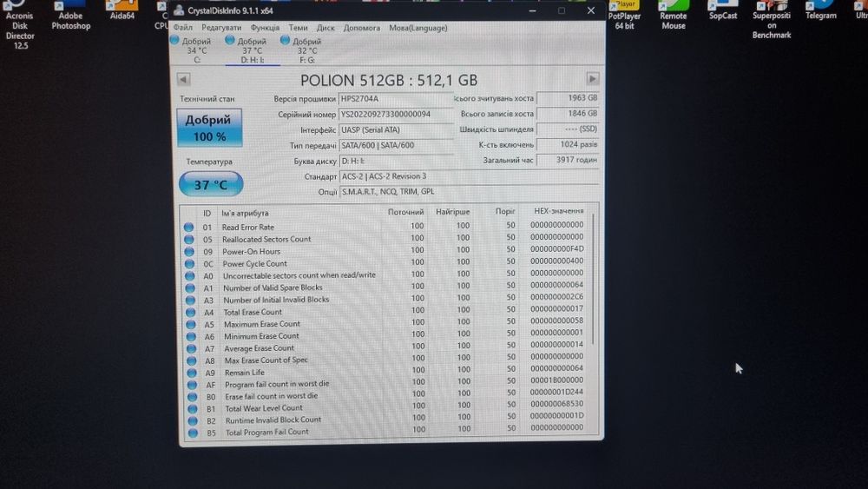The width and height of the screenshot is (868, 489).
Task: Click status icon of Reallocated Sectors Count row
Action: 188,239
